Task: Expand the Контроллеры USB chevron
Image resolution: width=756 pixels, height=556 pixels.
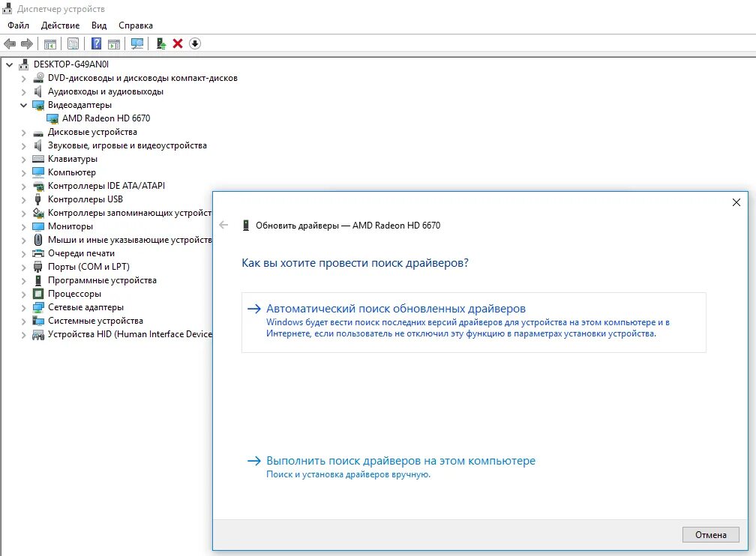Action: point(24,199)
